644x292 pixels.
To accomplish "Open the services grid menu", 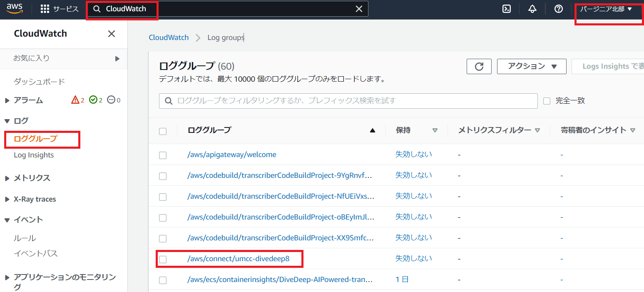I will tap(45, 9).
